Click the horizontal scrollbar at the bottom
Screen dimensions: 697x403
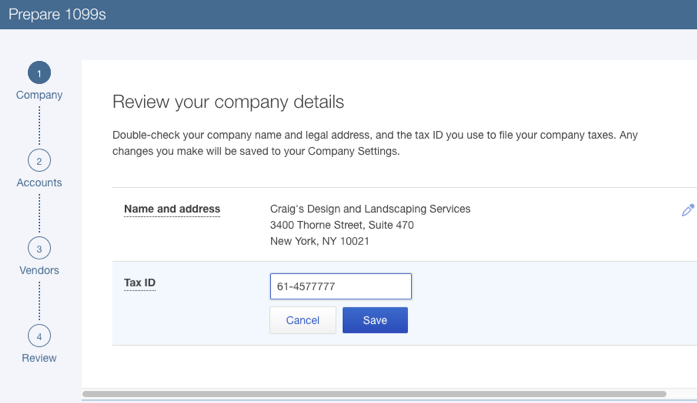pos(374,394)
